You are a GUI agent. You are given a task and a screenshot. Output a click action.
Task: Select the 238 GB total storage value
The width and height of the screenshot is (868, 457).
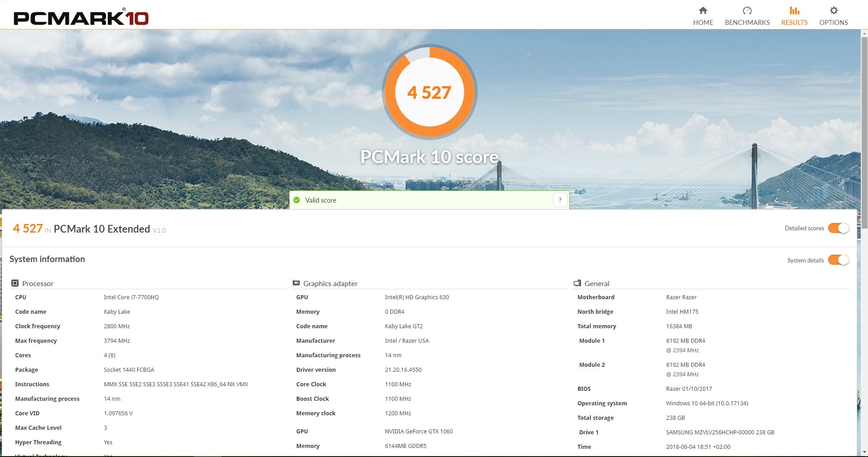pyautogui.click(x=675, y=418)
